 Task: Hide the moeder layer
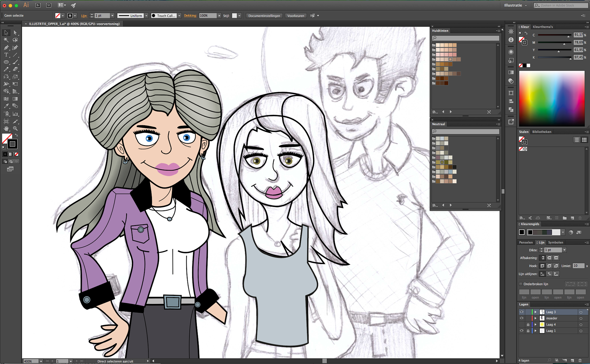[521, 318]
